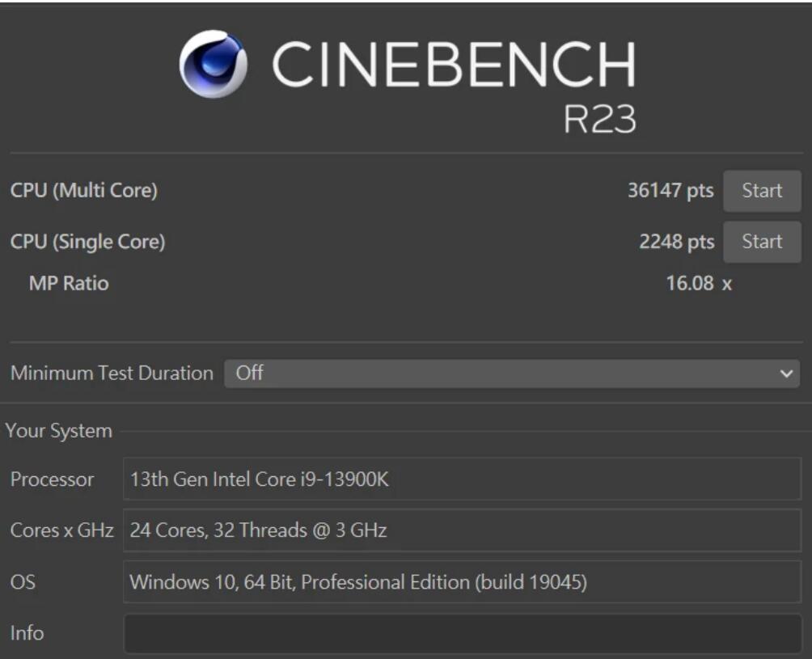The width and height of the screenshot is (812, 659).
Task: Click the Your System section header
Action: [x=57, y=431]
